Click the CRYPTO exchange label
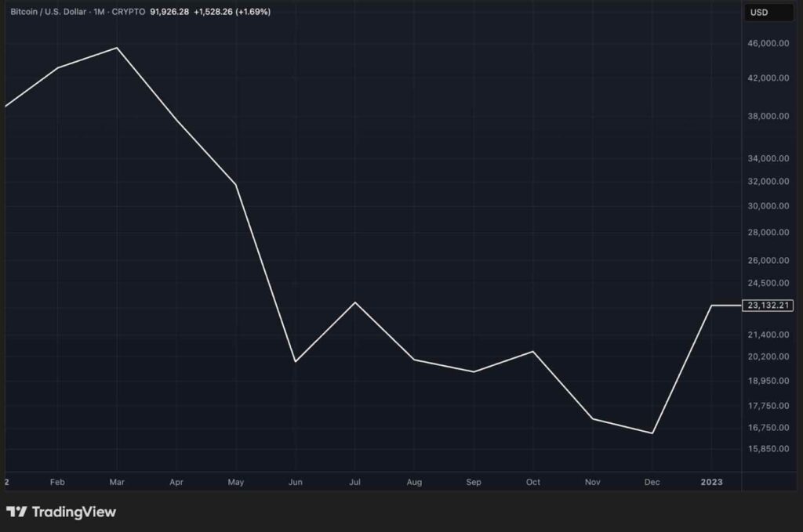The width and height of the screenshot is (803, 532). pyautogui.click(x=129, y=12)
